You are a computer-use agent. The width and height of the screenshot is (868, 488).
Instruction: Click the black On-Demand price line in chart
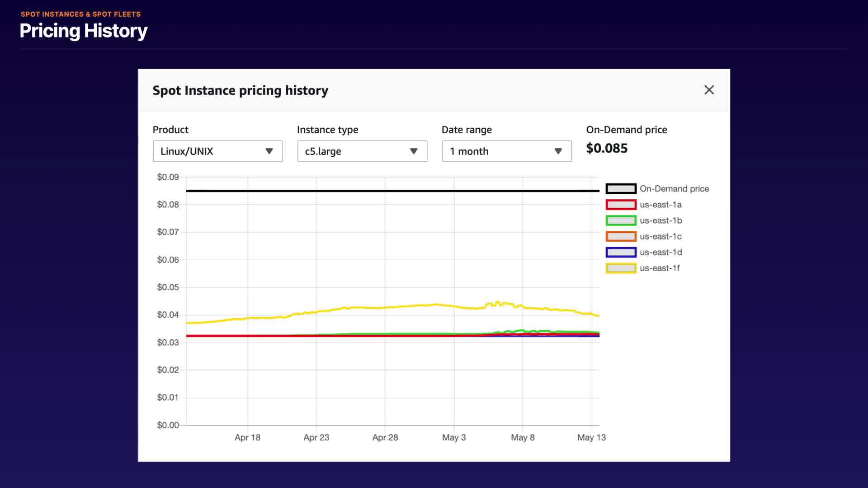tap(353, 191)
